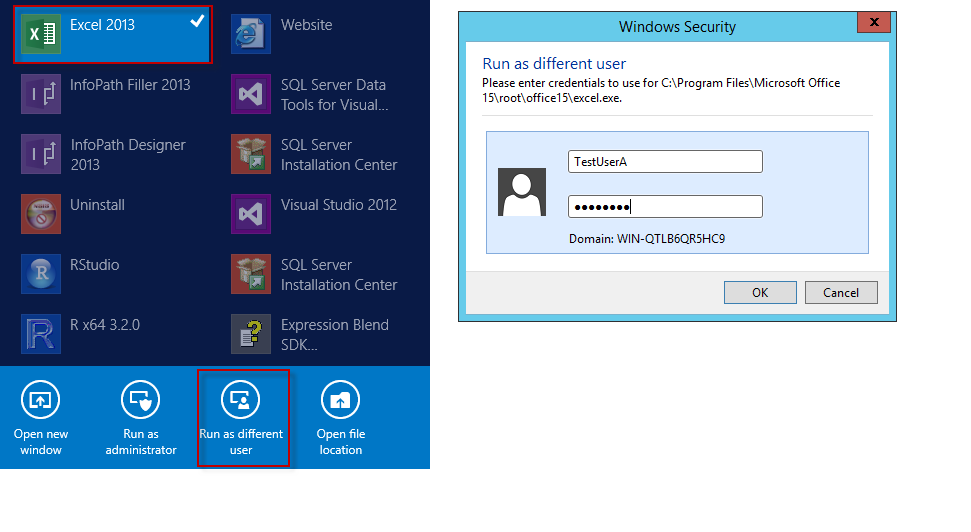
Task: Click the Excel 2013 label text
Action: (x=102, y=25)
